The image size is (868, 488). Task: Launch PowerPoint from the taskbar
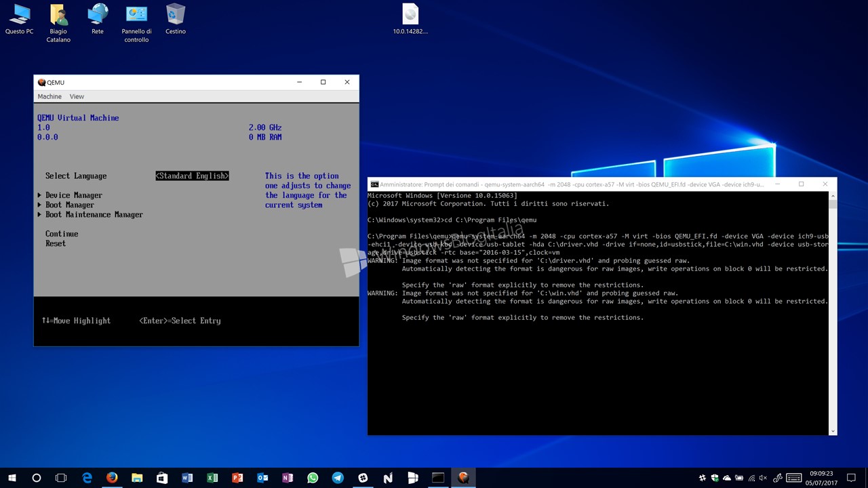(x=237, y=478)
